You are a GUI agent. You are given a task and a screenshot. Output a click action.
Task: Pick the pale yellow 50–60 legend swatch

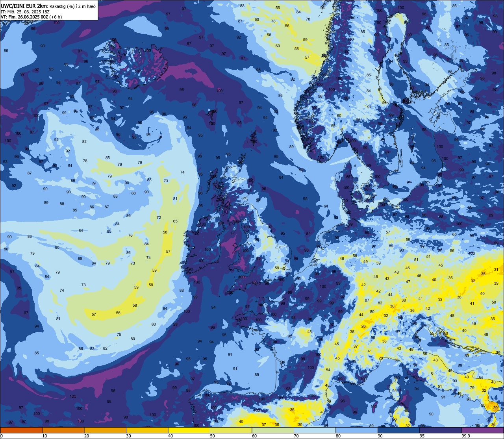click(231, 430)
